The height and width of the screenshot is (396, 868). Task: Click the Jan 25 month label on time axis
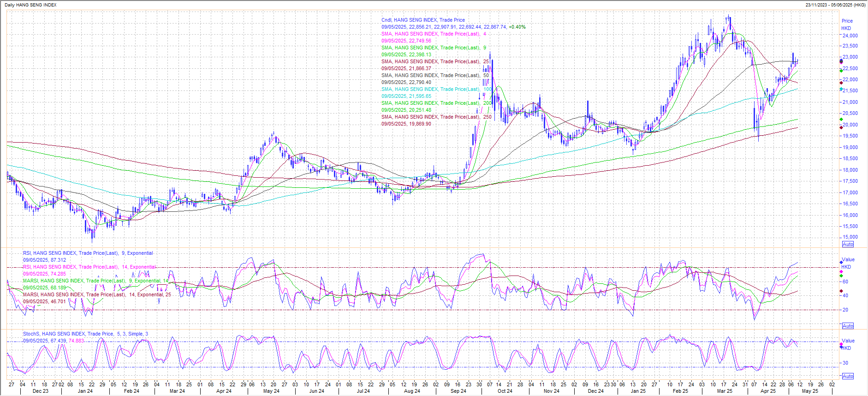pos(638,391)
